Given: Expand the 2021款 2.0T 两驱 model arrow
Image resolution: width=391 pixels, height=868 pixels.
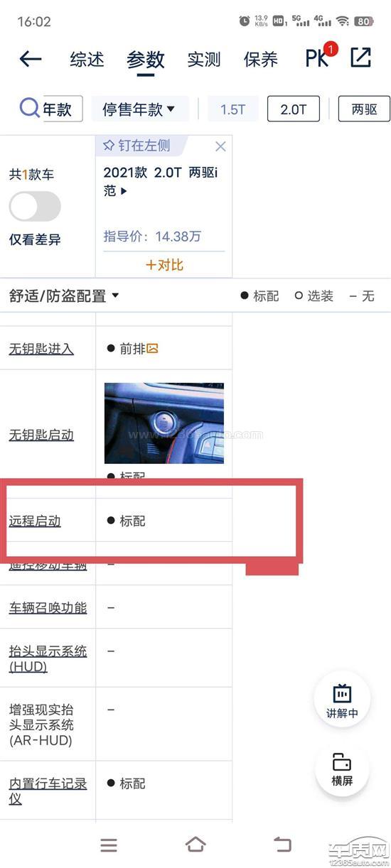Looking at the screenshot, I should 125,191.
